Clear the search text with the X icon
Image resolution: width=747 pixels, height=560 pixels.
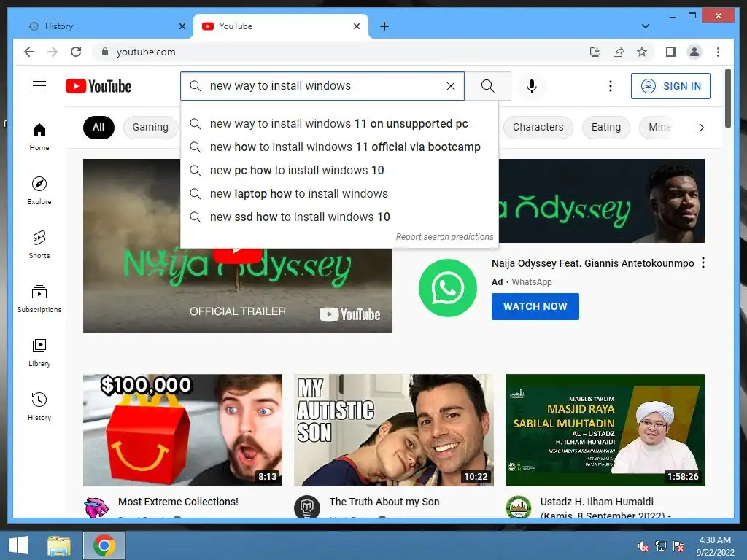450,86
